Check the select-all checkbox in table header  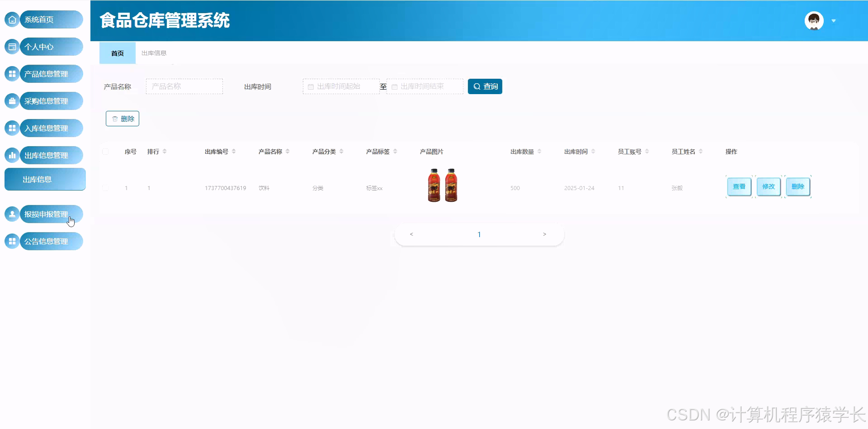[x=105, y=152]
